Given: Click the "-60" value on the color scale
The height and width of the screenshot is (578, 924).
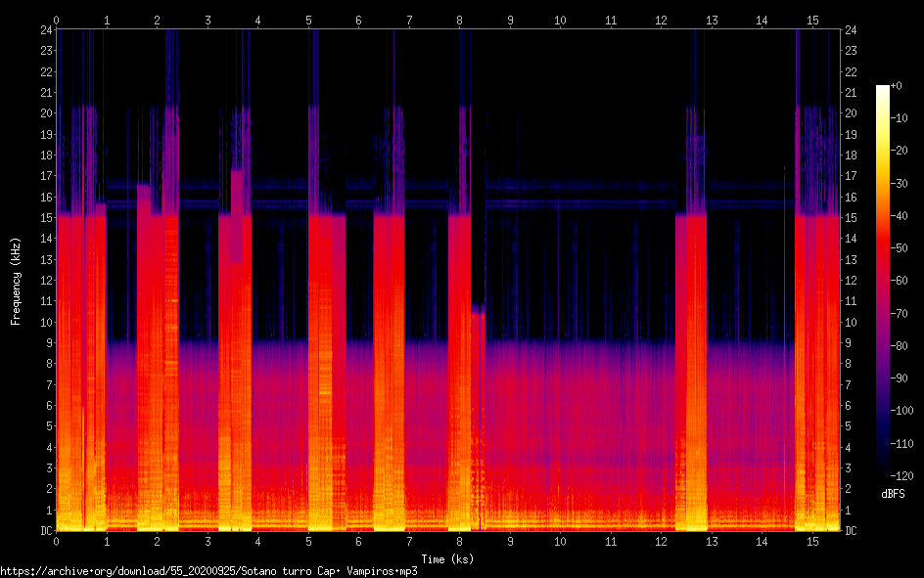Looking at the screenshot, I should click(x=899, y=281).
